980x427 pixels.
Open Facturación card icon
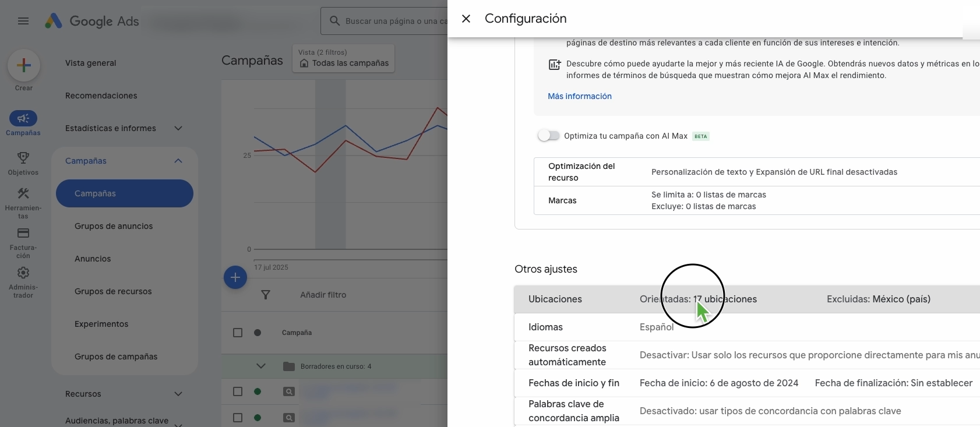(x=23, y=233)
